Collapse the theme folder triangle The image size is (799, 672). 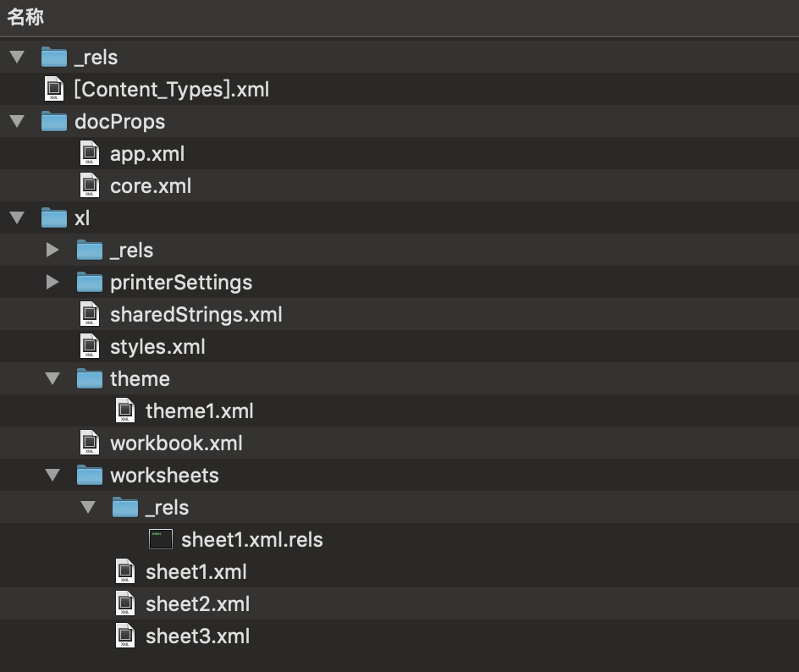(x=52, y=379)
